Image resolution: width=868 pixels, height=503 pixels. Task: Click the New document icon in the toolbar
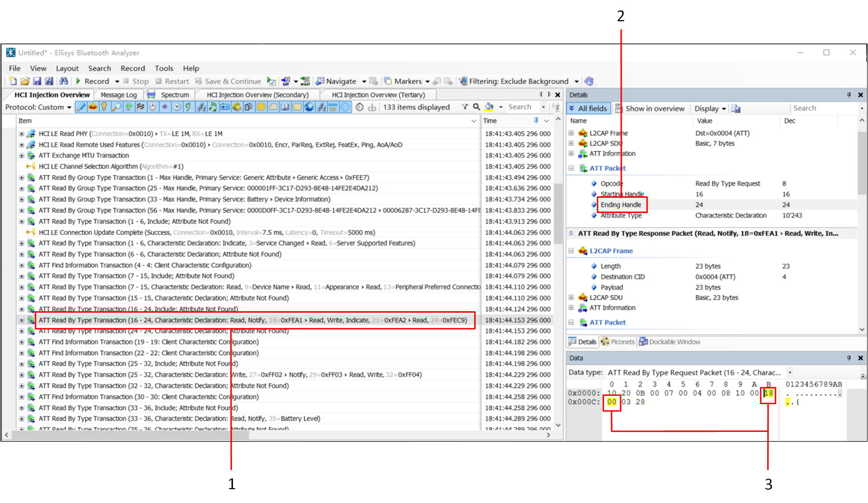click(12, 81)
